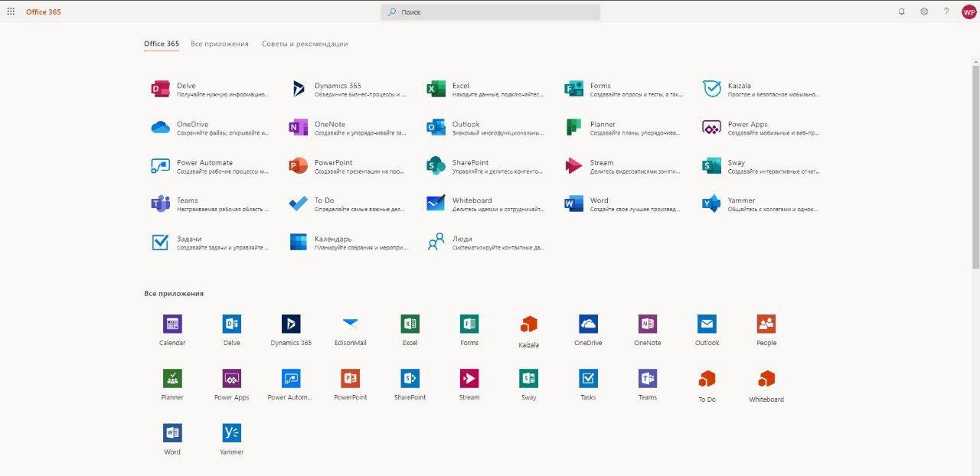
Task: Click the People icon in all apps
Action: click(766, 324)
